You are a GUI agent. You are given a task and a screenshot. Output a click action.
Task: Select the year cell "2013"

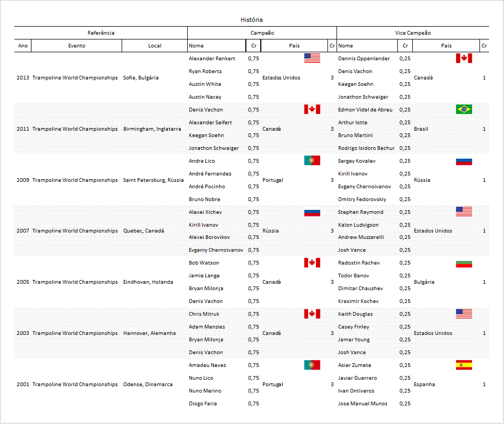[23, 77]
